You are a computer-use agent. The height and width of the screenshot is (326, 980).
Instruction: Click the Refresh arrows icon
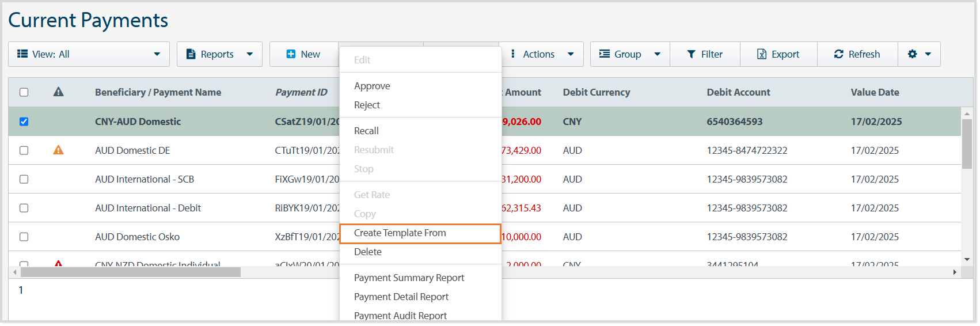838,54
